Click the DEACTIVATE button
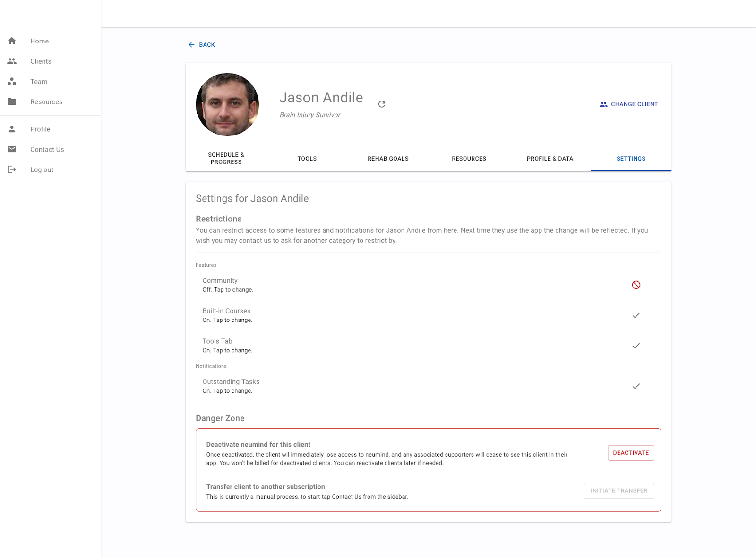The height and width of the screenshot is (558, 756). [631, 453]
